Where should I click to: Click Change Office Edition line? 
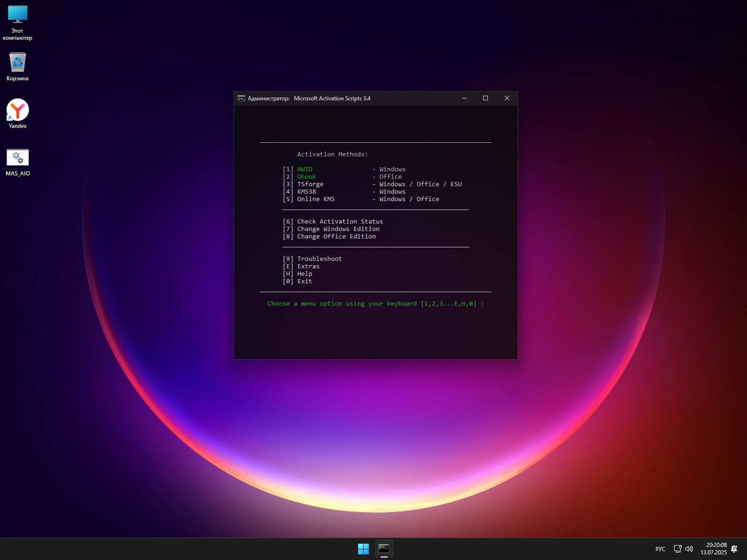pos(329,237)
